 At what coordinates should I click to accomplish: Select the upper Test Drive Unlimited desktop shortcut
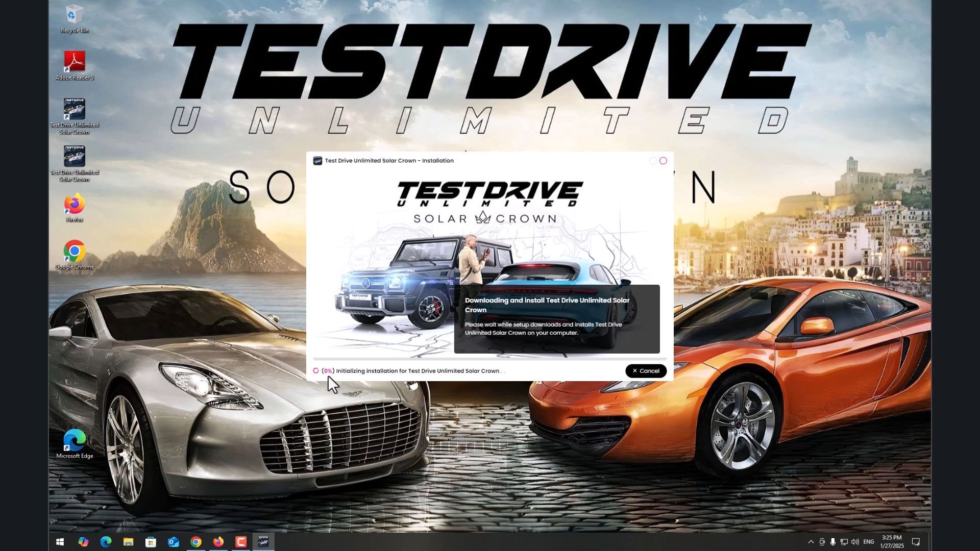[75, 116]
